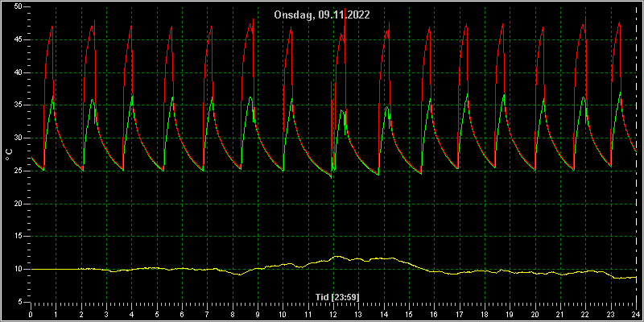Select hour 0 on the time axis
The height and width of the screenshot is (322, 644).
coord(31,314)
